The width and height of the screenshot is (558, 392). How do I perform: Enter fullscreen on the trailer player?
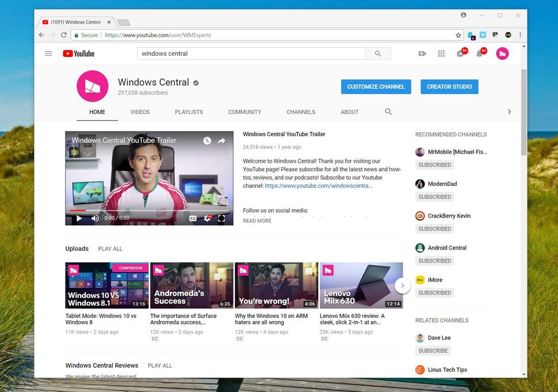pyautogui.click(x=221, y=218)
